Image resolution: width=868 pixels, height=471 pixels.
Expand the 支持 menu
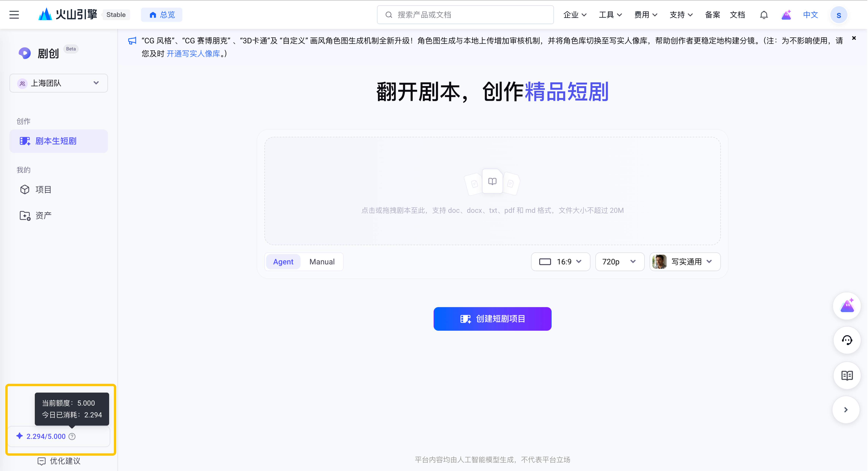click(x=681, y=15)
